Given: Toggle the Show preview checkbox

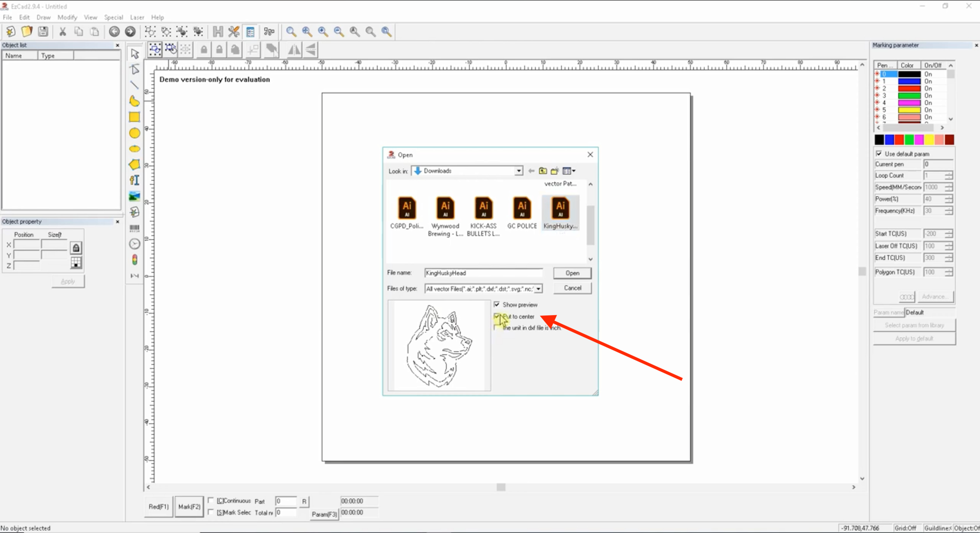Looking at the screenshot, I should tap(497, 304).
